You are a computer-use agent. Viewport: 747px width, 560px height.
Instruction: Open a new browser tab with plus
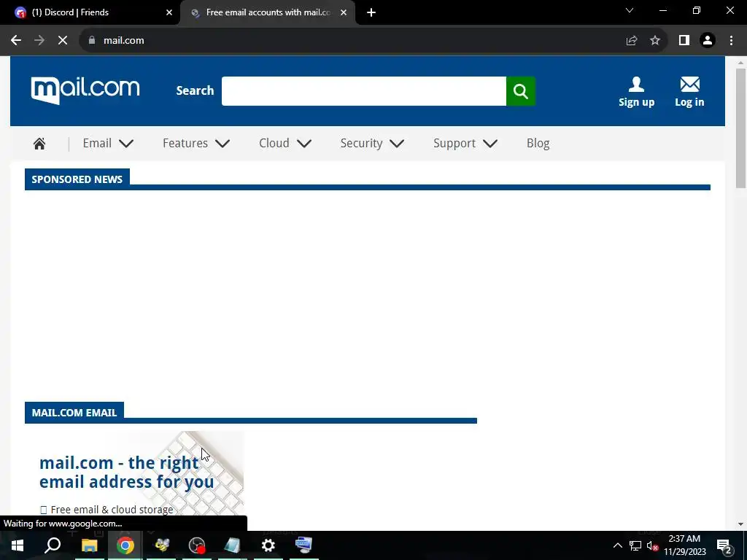point(371,13)
